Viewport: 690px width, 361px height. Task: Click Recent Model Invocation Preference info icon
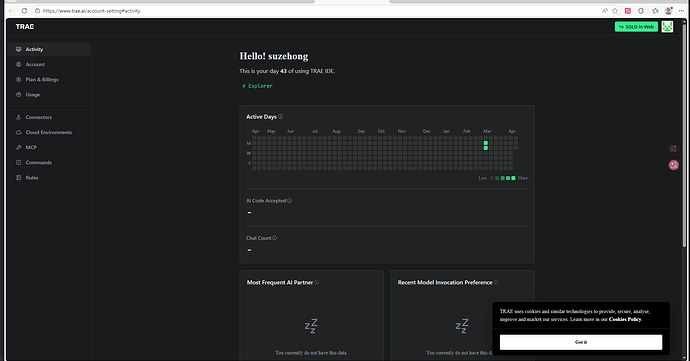[496, 283]
